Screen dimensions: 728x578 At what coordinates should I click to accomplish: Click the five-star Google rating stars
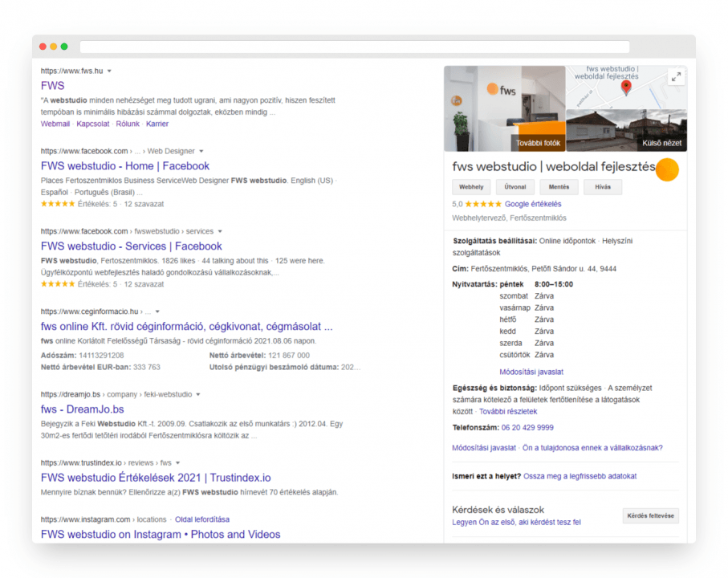483,204
